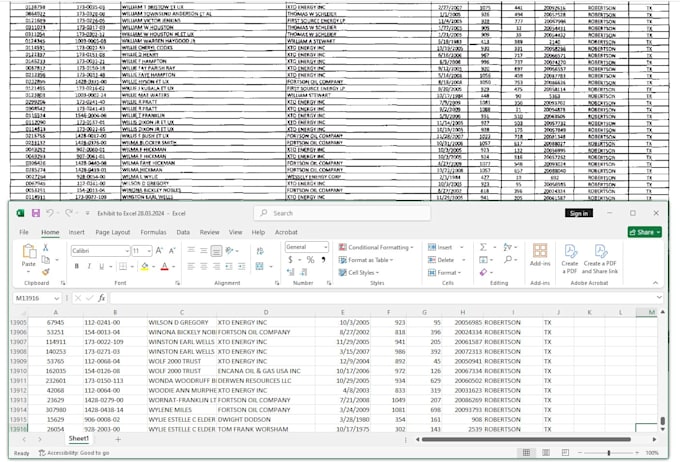Screen dimensions: 680x462
Task: Switch to the Data tab
Action: tap(183, 232)
